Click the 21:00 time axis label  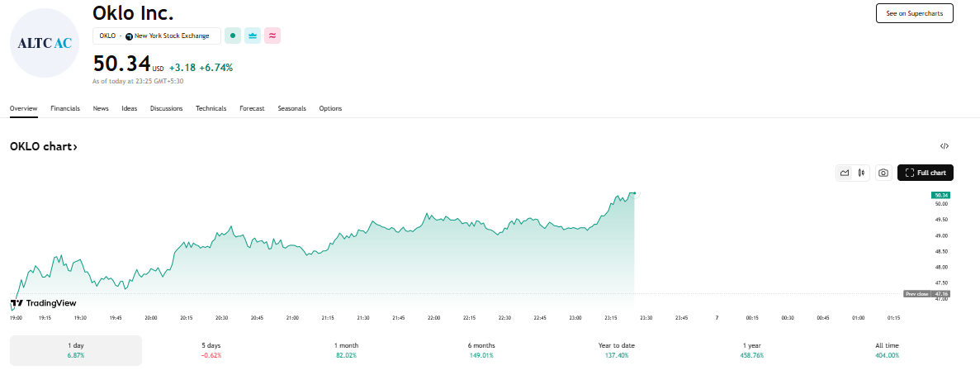292,317
